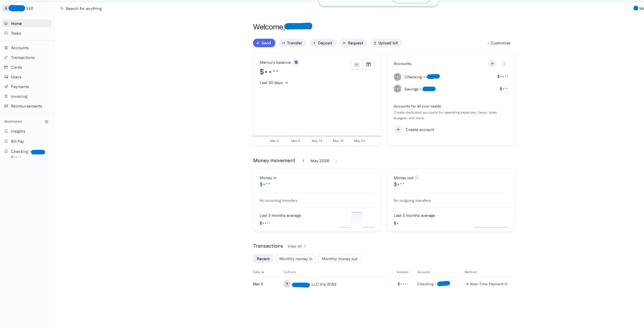
Task: Go to Payments in the sidebar
Action: click(27, 87)
